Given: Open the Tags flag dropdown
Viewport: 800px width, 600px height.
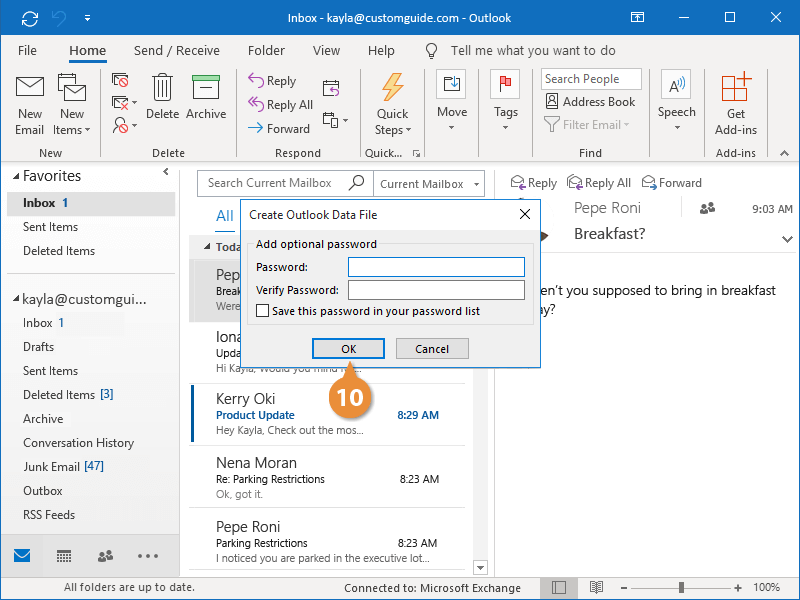Looking at the screenshot, I should [x=506, y=101].
